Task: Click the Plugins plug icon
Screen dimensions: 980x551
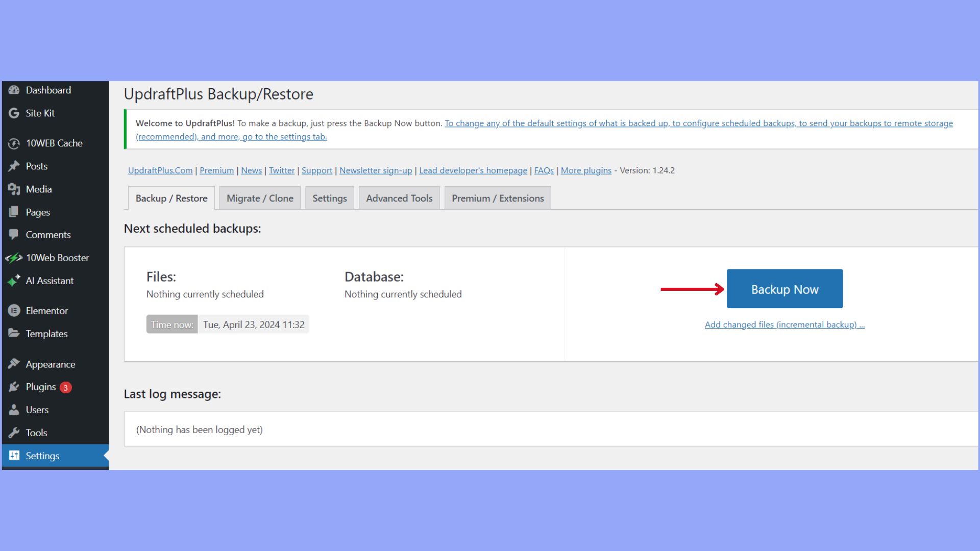Action: pos(14,386)
